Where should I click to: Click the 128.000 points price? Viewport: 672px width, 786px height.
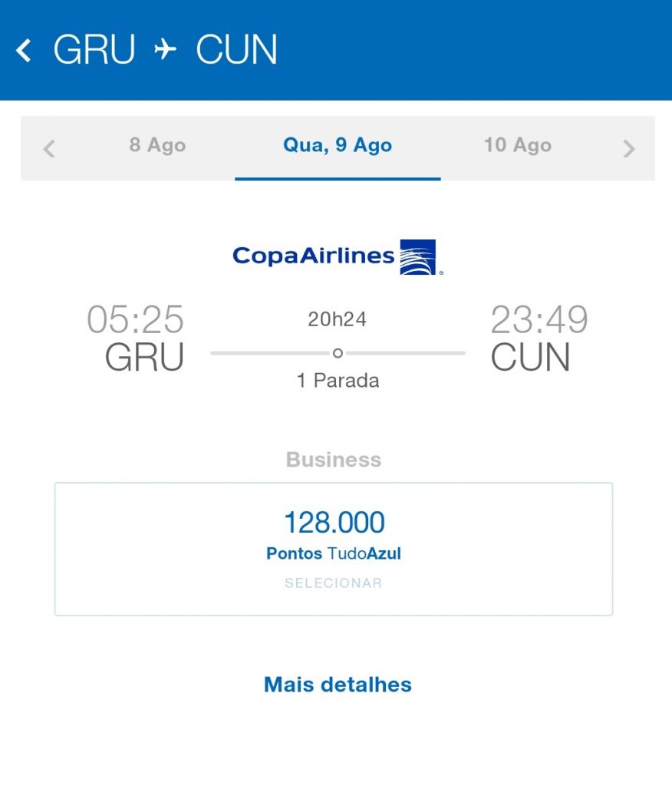tap(334, 523)
